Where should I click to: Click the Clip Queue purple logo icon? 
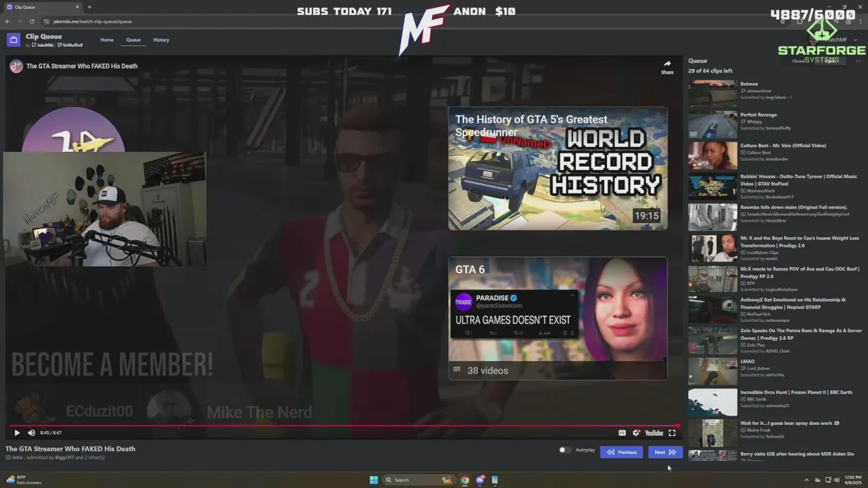14,40
